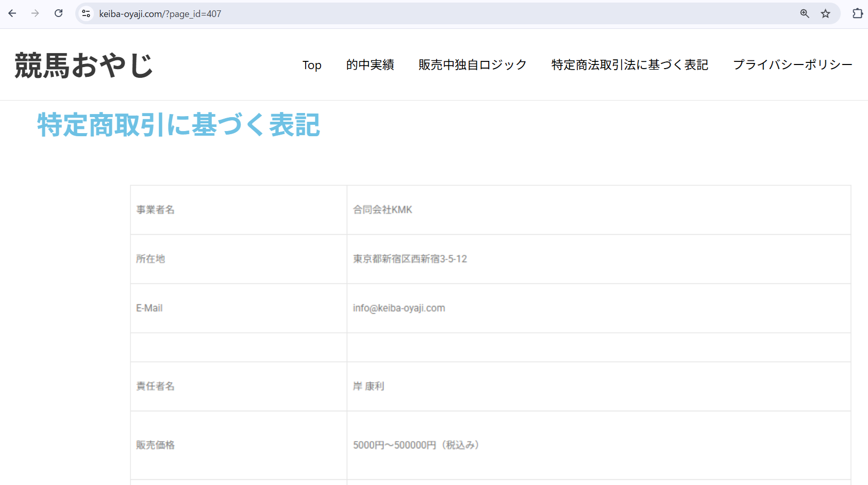Reload the current page
The image size is (868, 485).
click(x=59, y=13)
